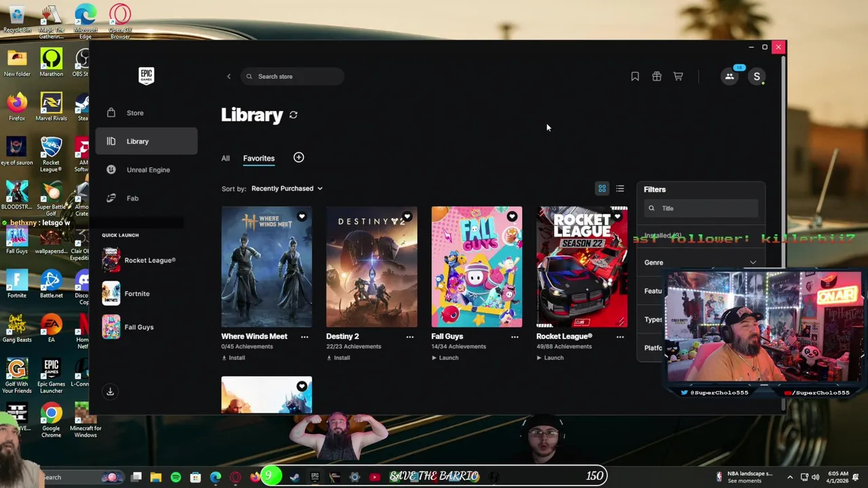The height and width of the screenshot is (488, 868).
Task: Switch library to grid view
Action: 601,188
